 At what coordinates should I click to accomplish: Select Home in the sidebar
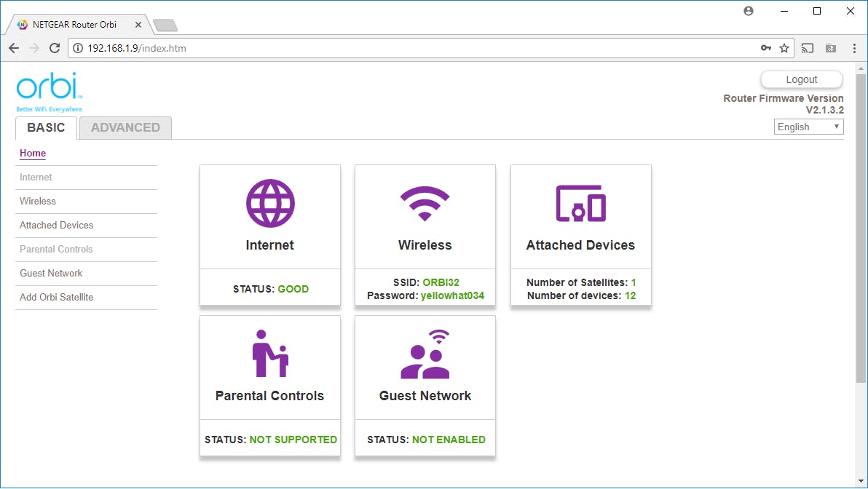click(x=33, y=154)
